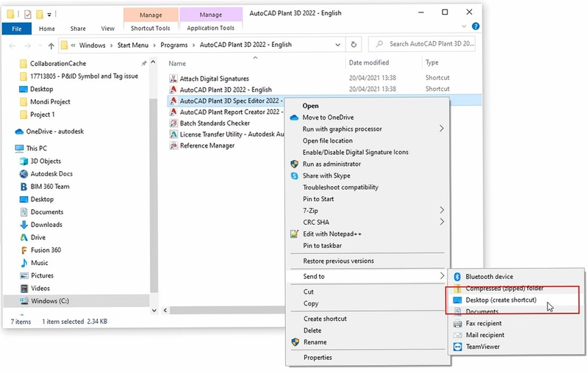Open Pictures in navigation pane

[x=42, y=275]
